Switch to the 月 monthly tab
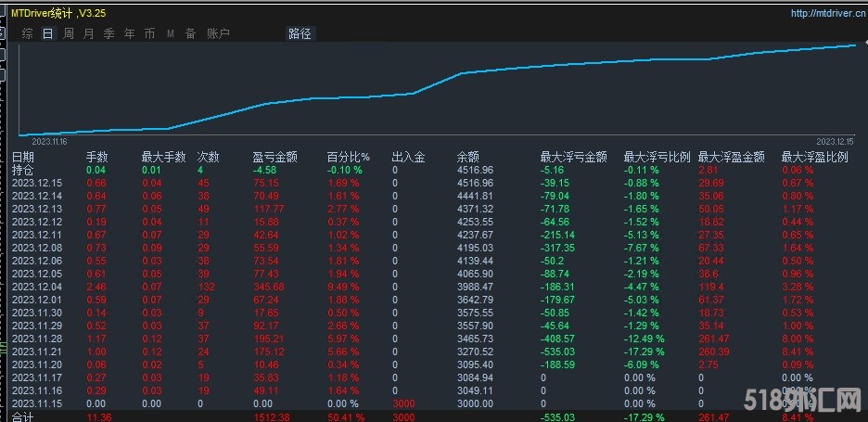 pos(89,33)
